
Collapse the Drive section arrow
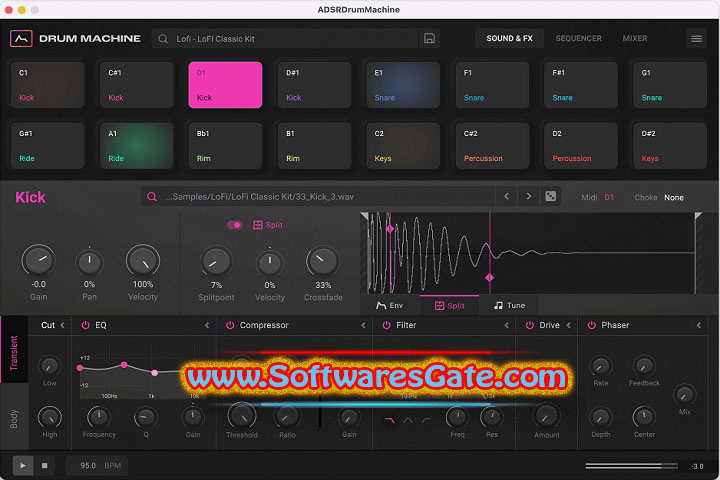pos(568,325)
